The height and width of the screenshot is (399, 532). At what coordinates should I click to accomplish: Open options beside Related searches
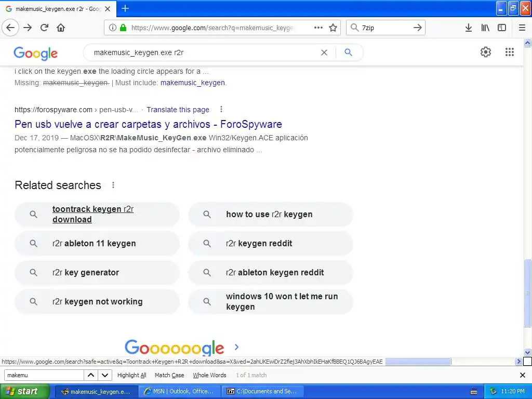pyautogui.click(x=113, y=185)
